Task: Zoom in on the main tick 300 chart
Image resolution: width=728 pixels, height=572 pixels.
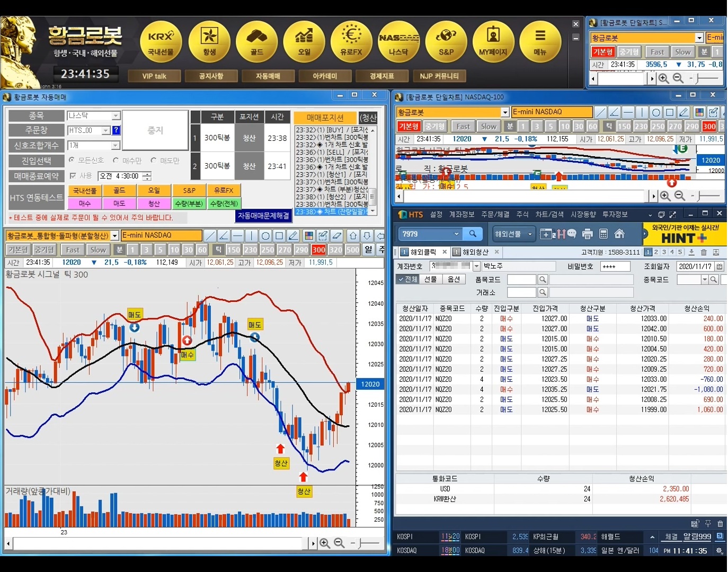Action: click(325, 543)
